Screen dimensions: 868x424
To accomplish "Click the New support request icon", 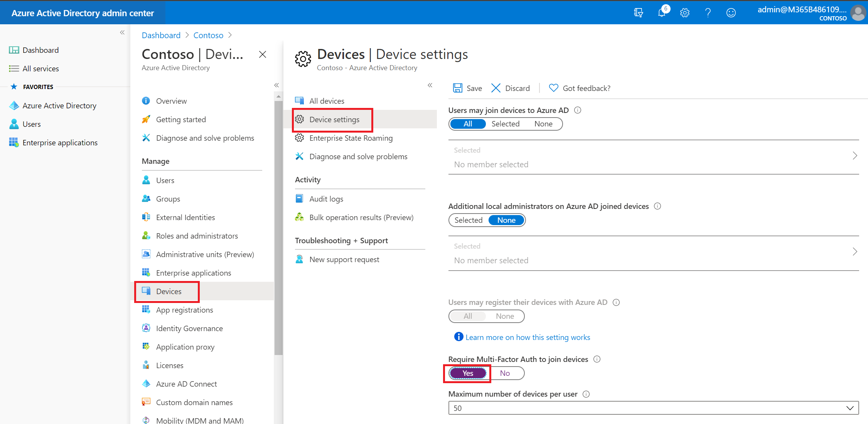I will (x=299, y=259).
